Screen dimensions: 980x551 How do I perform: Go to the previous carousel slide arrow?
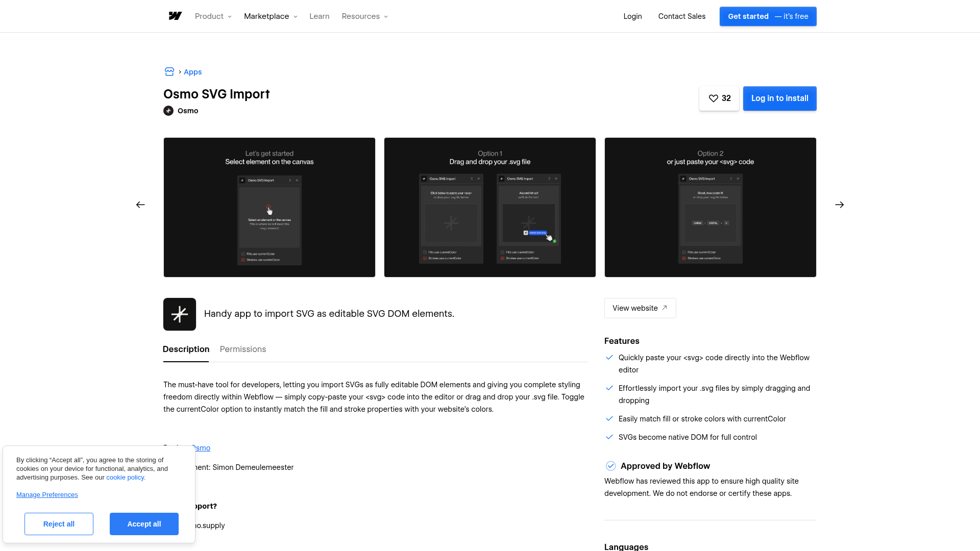(140, 205)
